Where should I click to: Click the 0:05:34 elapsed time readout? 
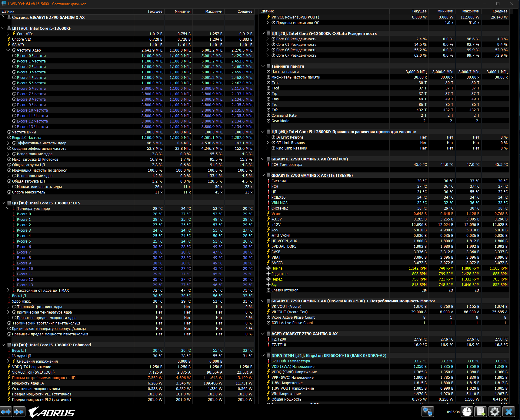click(453, 412)
